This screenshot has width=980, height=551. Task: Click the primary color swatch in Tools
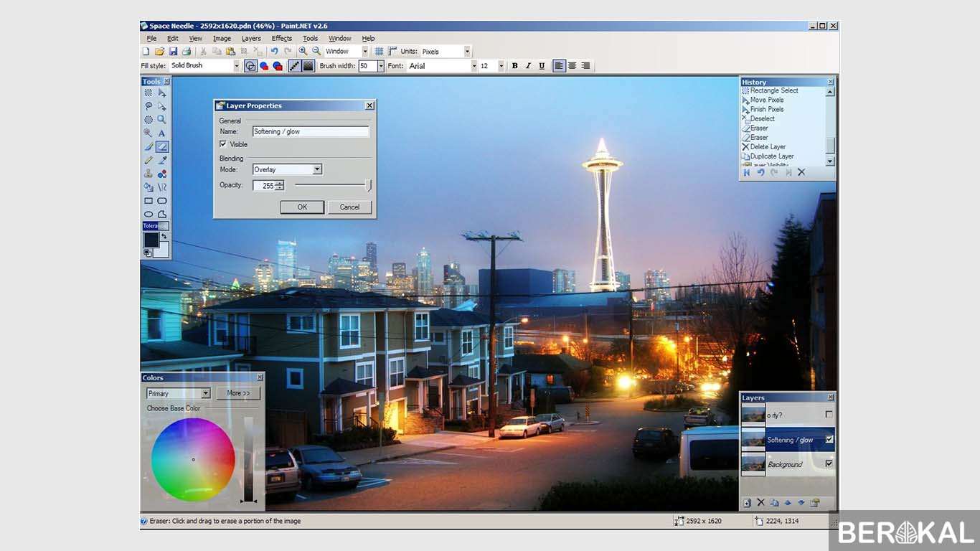pyautogui.click(x=151, y=240)
